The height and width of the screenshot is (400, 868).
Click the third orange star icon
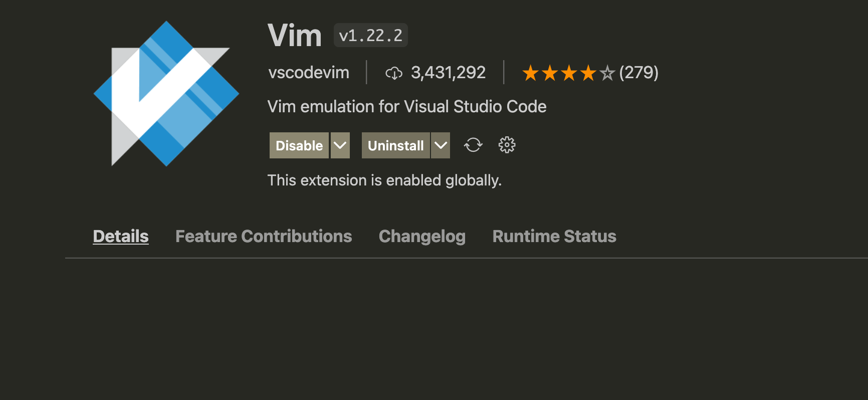coord(570,73)
